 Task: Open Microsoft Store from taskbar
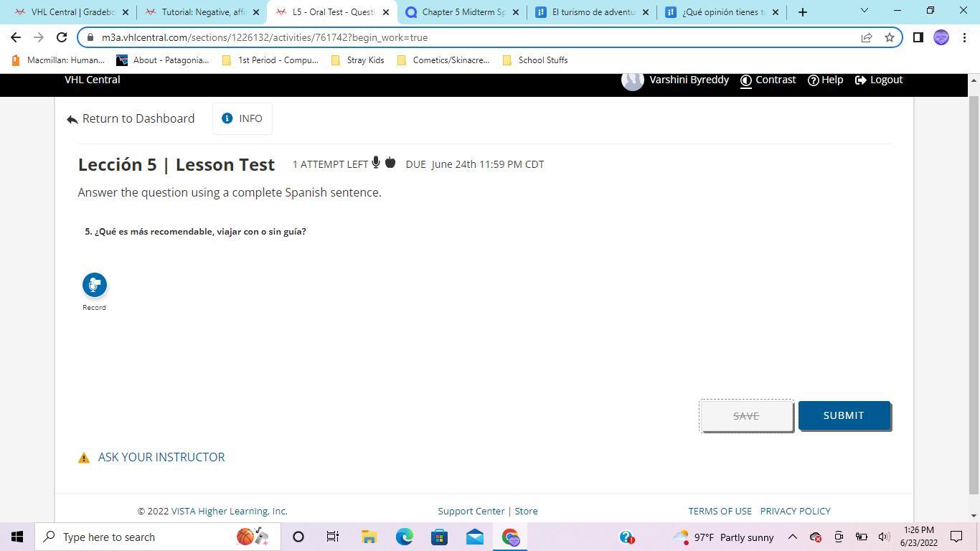click(440, 537)
